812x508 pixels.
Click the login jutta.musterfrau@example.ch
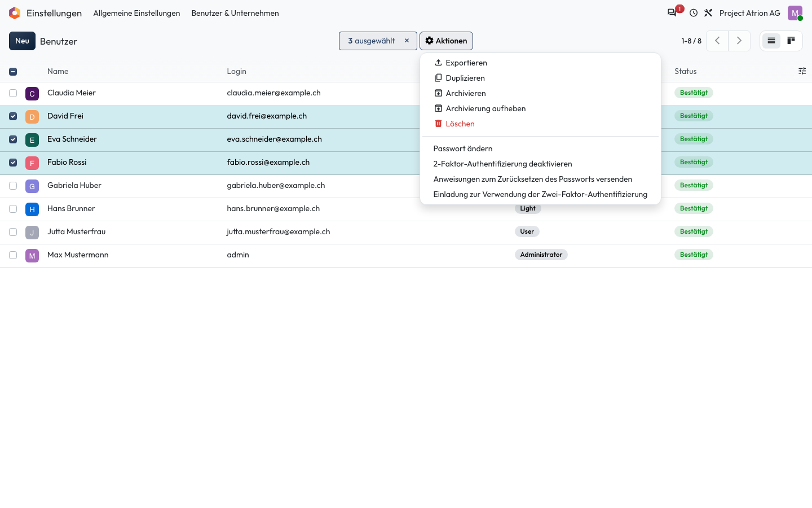point(279,231)
